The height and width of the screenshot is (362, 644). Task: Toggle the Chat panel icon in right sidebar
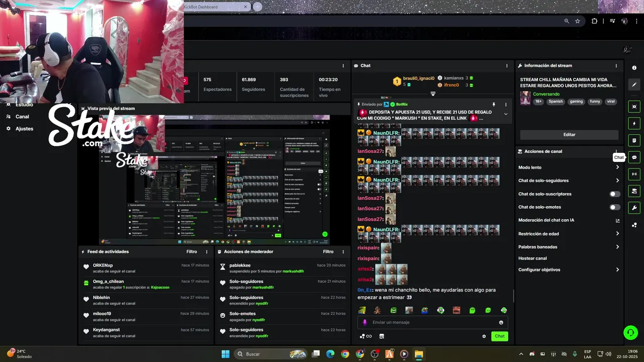click(x=634, y=157)
